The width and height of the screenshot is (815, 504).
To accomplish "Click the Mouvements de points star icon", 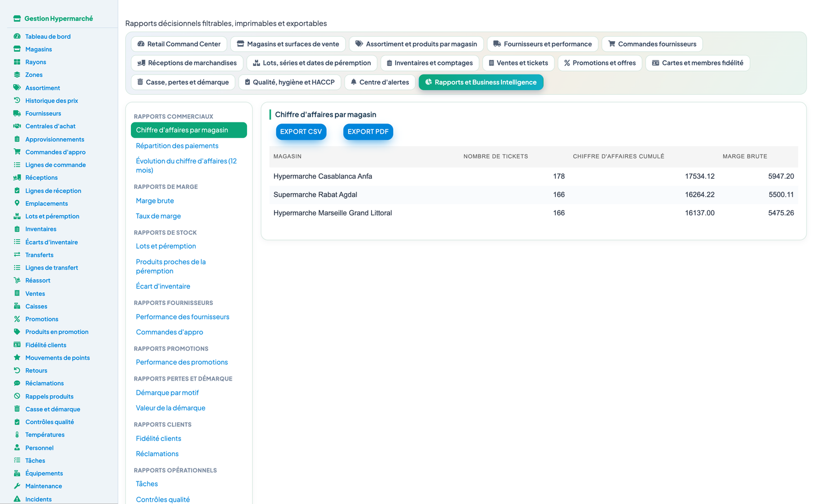I will 17,358.
